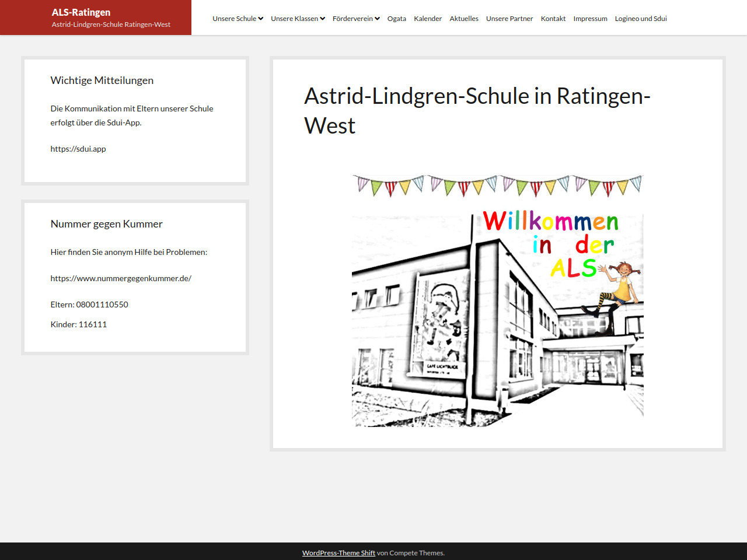The height and width of the screenshot is (560, 747).
Task: Open the Impressum page
Action: 590,19
